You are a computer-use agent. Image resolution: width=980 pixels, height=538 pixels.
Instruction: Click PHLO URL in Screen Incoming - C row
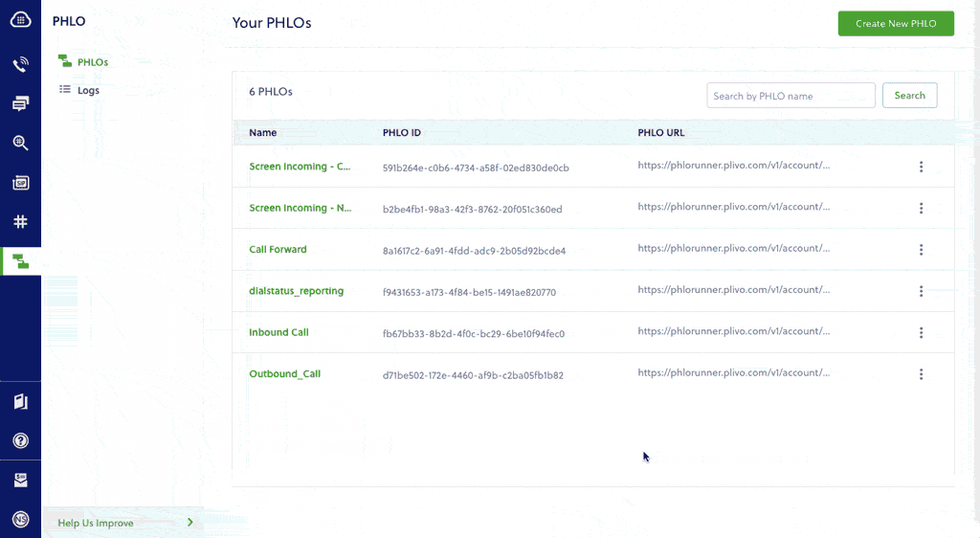click(734, 165)
